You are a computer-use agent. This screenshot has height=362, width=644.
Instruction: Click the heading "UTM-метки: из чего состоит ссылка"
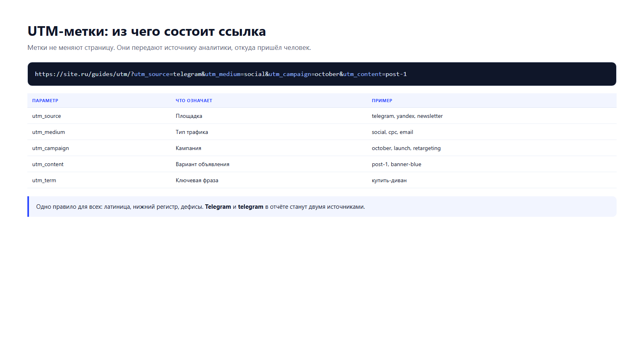click(147, 31)
